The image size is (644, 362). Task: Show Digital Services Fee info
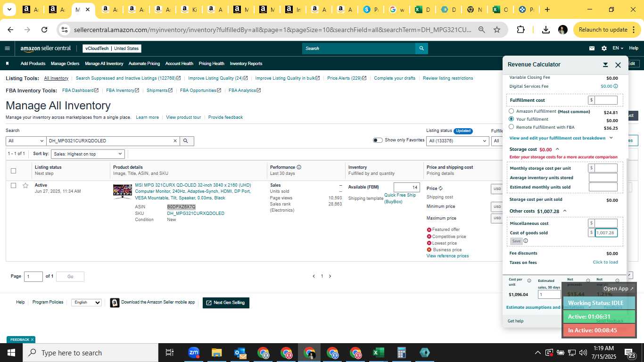point(616,86)
